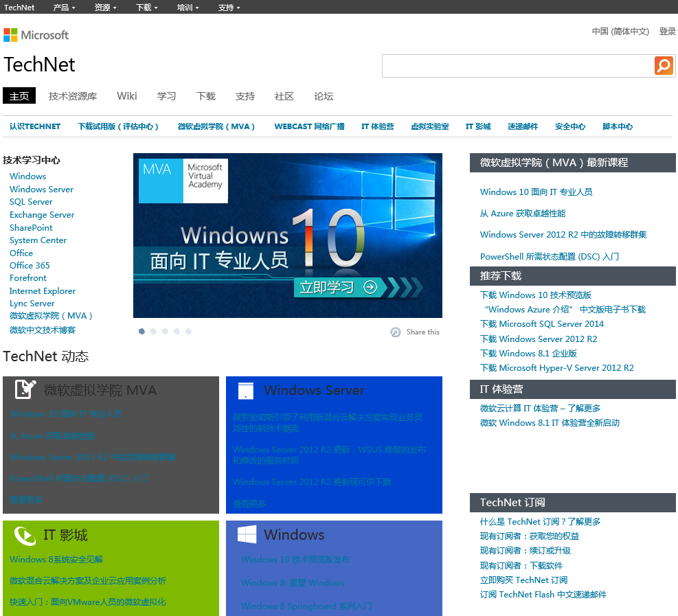Click the MVA Microsoft Virtual Academy badge
The height and width of the screenshot is (616, 678).
click(183, 181)
